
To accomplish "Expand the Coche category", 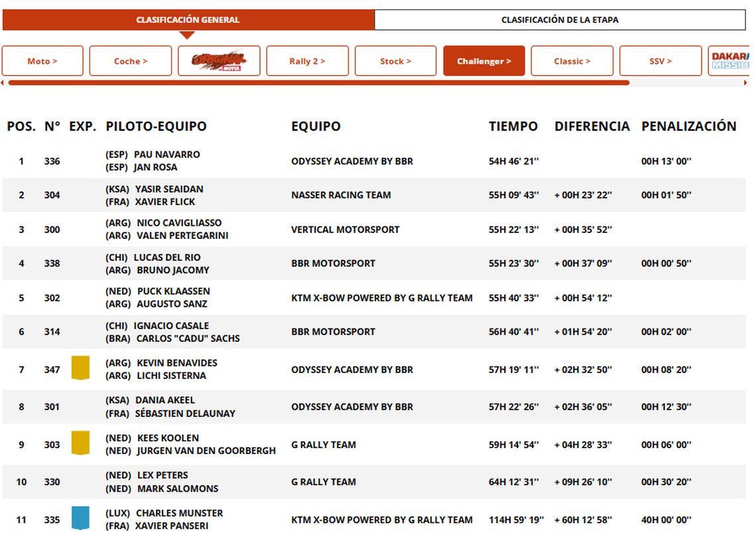I will (131, 61).
